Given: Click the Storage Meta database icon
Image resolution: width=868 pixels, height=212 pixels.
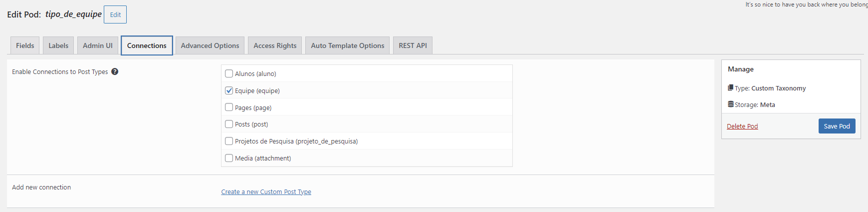Looking at the screenshot, I should point(731,104).
